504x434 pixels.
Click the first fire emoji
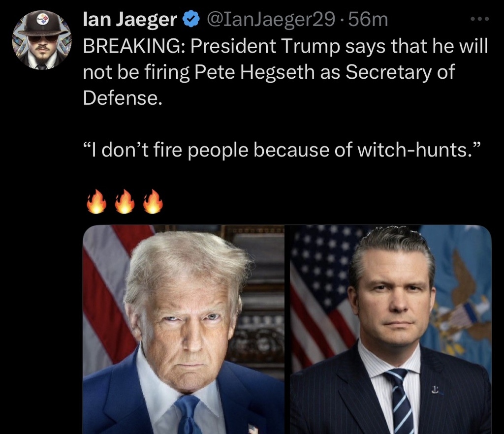tap(96, 201)
